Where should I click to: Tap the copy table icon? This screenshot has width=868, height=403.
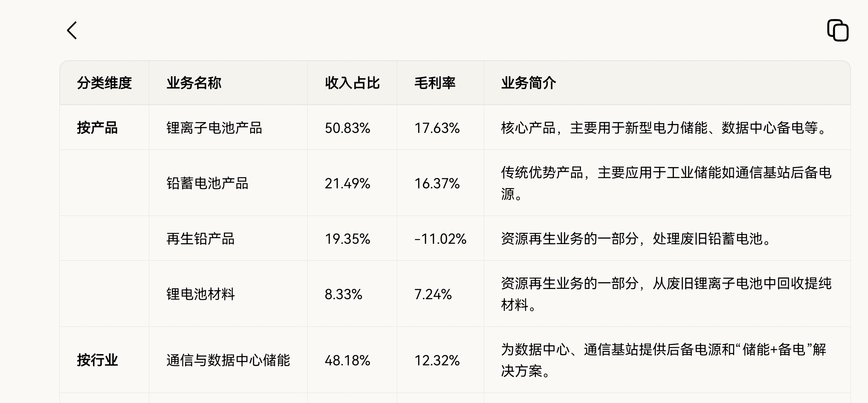click(x=838, y=31)
